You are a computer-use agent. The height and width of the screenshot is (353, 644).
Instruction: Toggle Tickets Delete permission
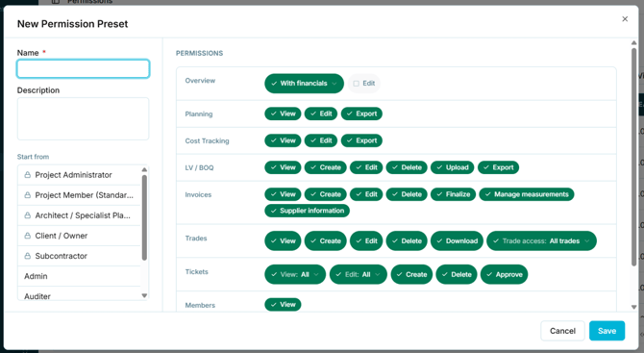(x=457, y=274)
